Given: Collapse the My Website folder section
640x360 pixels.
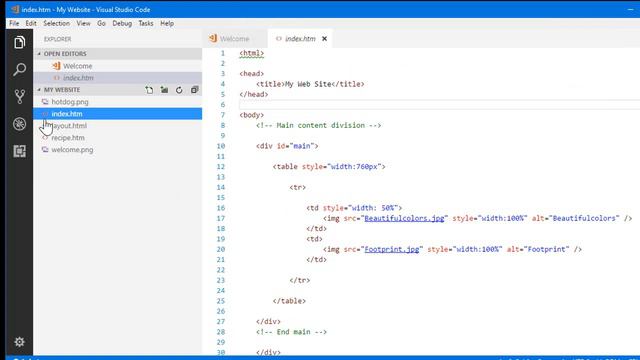Looking at the screenshot, I should coord(39,90).
